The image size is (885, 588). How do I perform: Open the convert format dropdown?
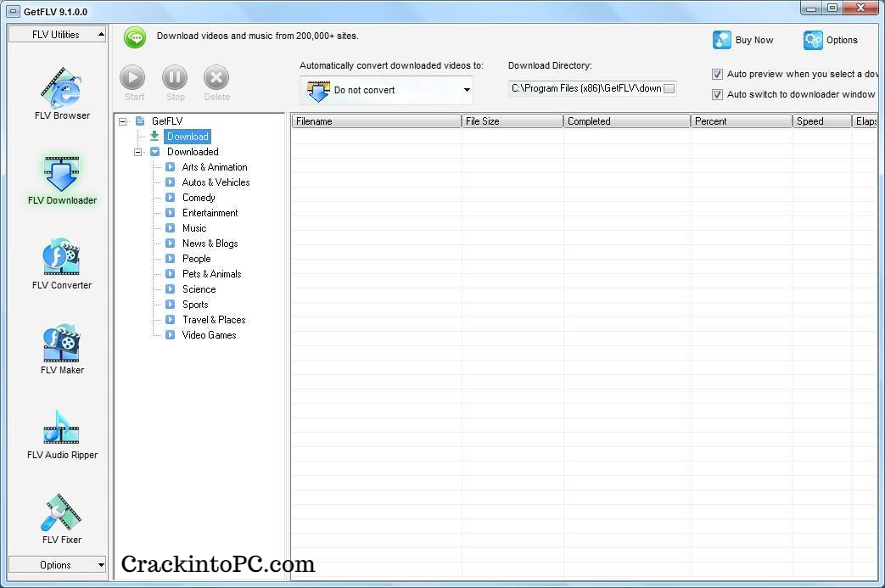click(x=467, y=90)
